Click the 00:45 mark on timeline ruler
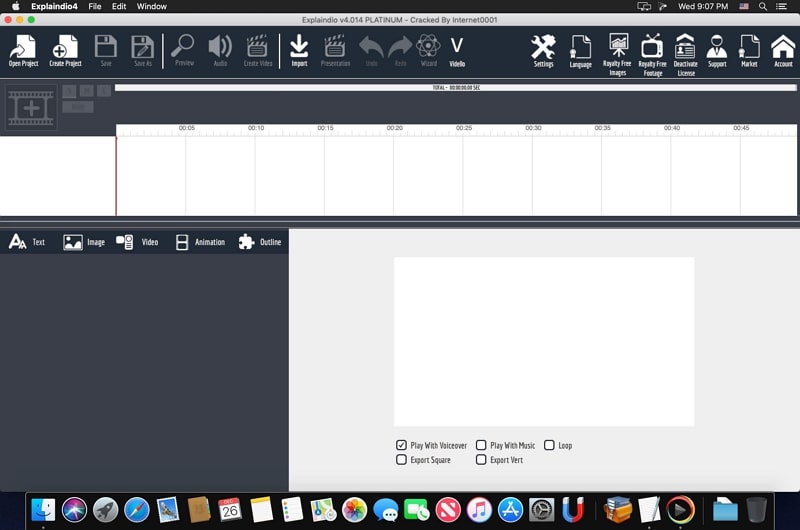 pyautogui.click(x=741, y=128)
